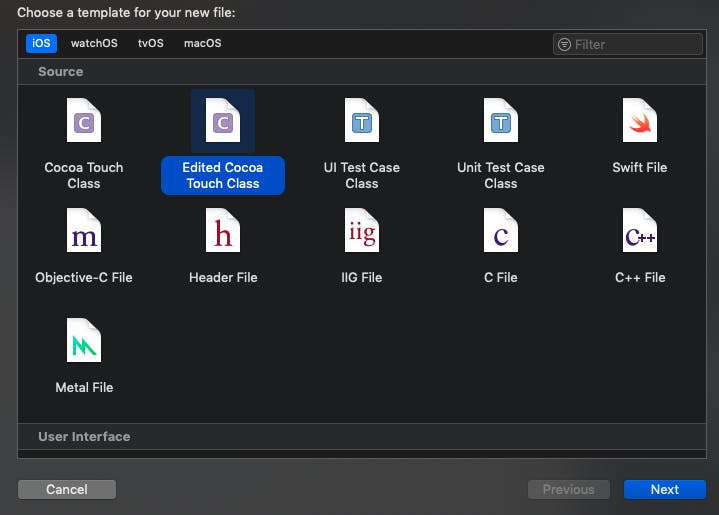Open the macOS platform tab
The height and width of the screenshot is (515, 719).
pyautogui.click(x=203, y=43)
